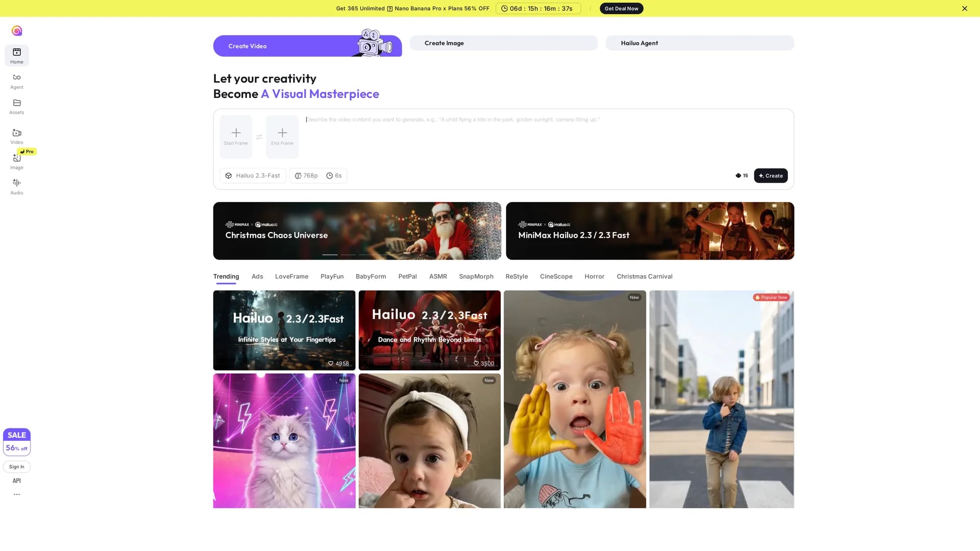
Task: Switch to the Ads category
Action: click(x=257, y=277)
